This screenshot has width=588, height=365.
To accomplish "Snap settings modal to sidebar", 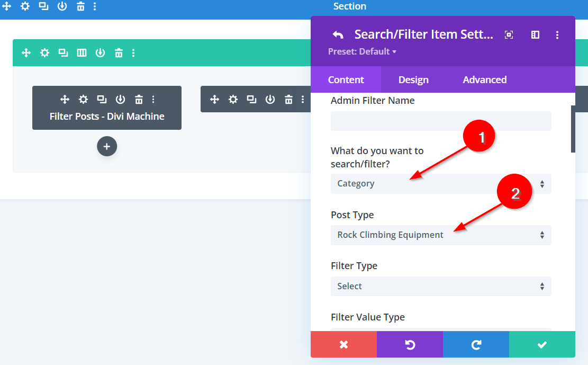I will pyautogui.click(x=535, y=35).
